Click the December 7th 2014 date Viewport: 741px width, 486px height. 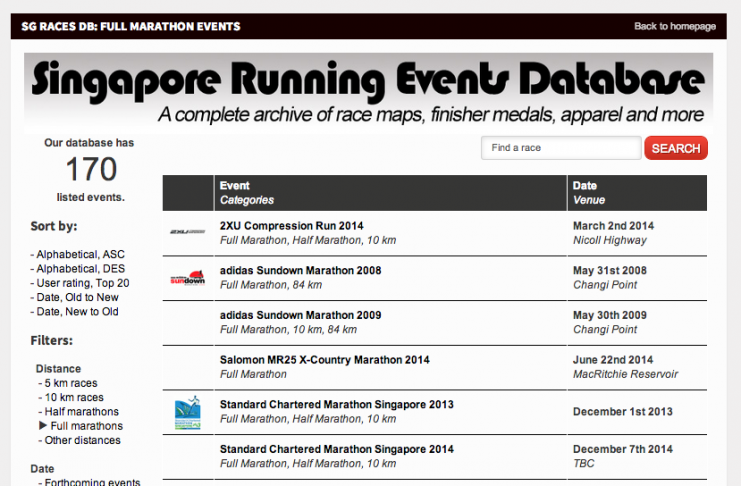click(x=623, y=449)
